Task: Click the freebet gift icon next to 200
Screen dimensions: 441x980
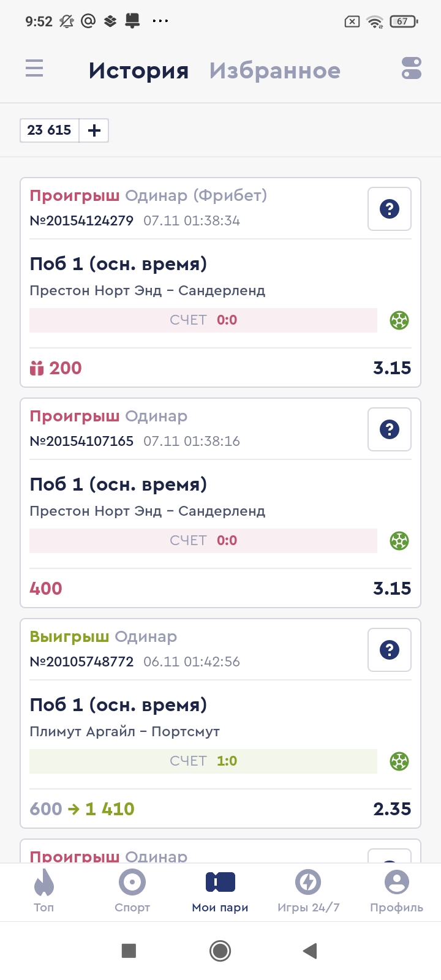Action: pos(37,368)
